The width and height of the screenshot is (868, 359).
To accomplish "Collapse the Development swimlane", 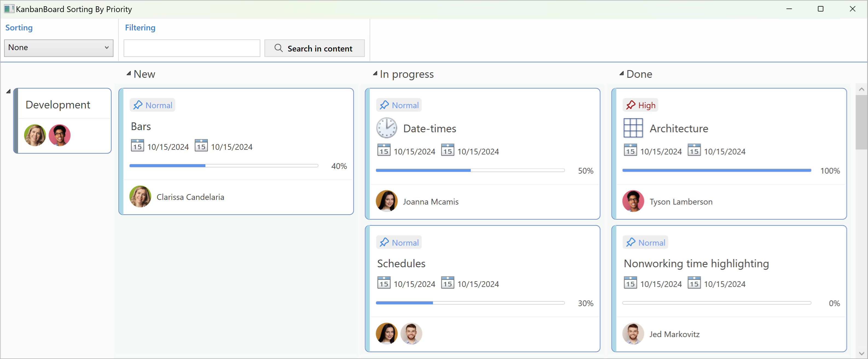I will click(9, 91).
